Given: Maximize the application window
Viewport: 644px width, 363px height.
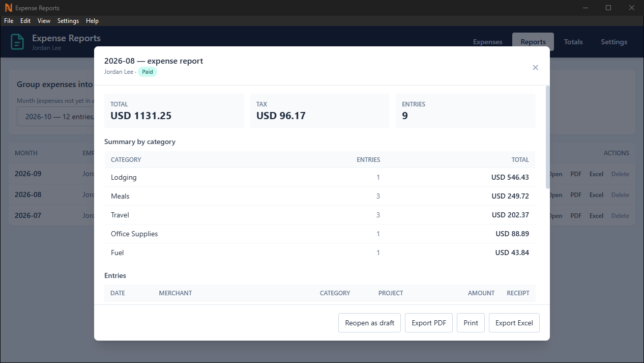Looking at the screenshot, I should coord(608,8).
